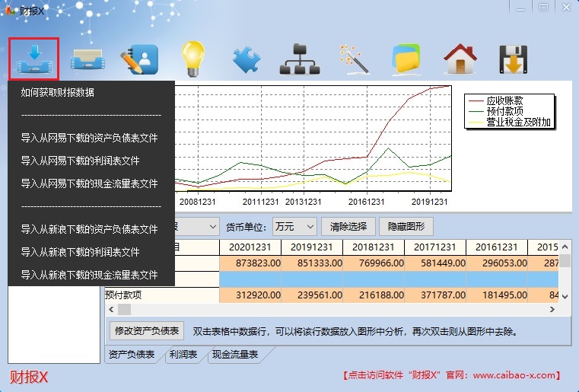Choose 导入从新浪下载的现金流量表文件
The width and height of the screenshot is (579, 392).
tap(89, 275)
